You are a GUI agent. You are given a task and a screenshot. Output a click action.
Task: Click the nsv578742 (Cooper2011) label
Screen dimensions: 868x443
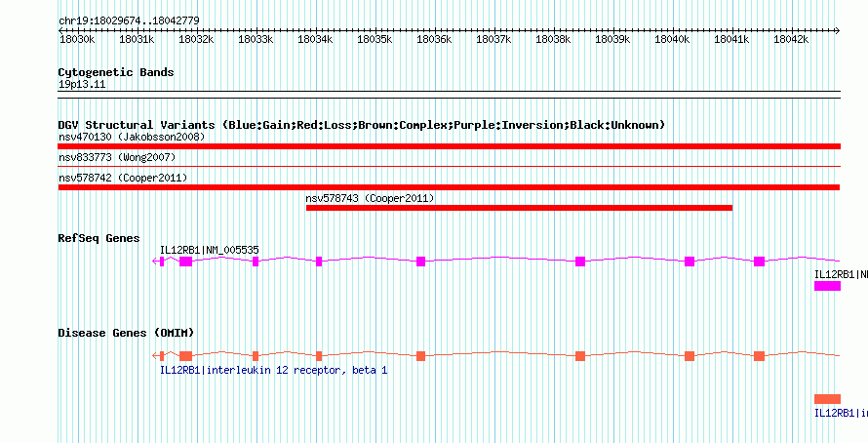coord(123,178)
